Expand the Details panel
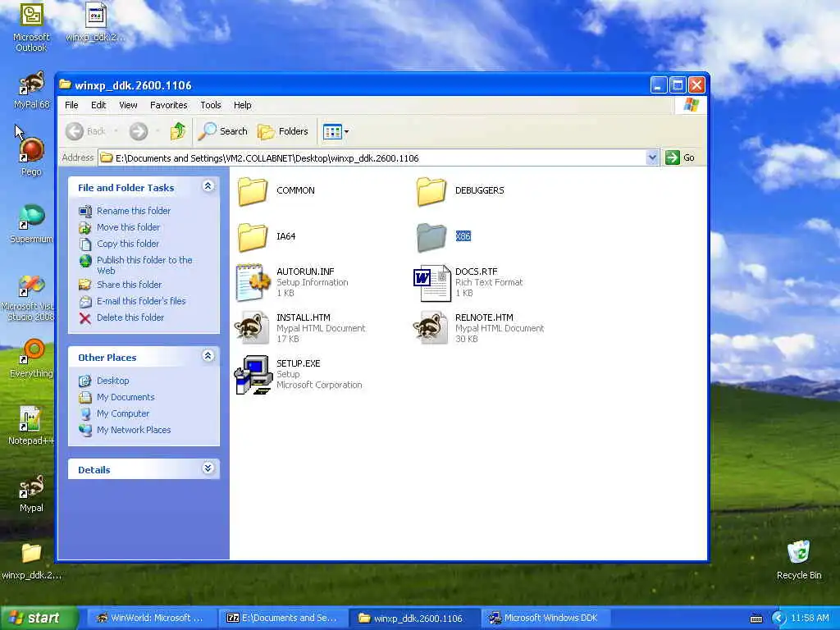840x630 pixels. pyautogui.click(x=208, y=468)
